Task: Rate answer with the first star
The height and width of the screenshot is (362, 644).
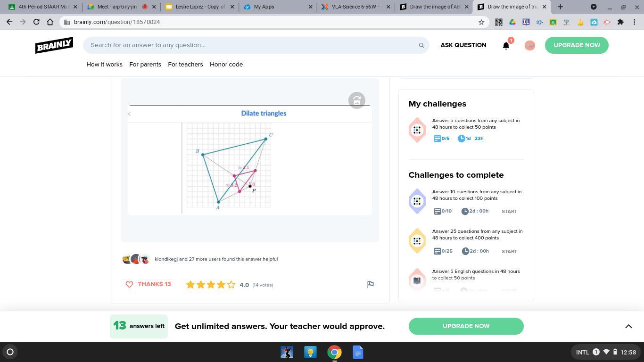Action: [190, 285]
